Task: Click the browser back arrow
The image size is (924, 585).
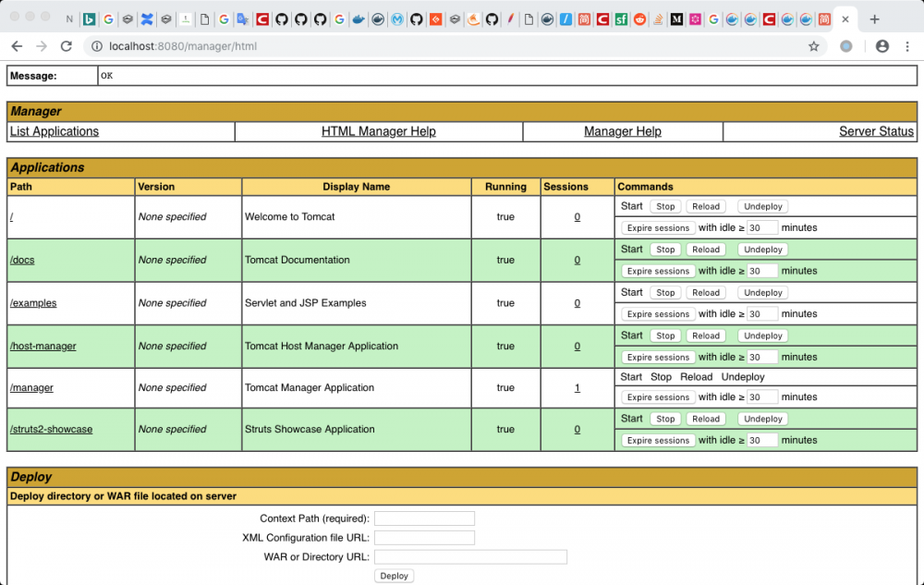Action: pos(17,46)
